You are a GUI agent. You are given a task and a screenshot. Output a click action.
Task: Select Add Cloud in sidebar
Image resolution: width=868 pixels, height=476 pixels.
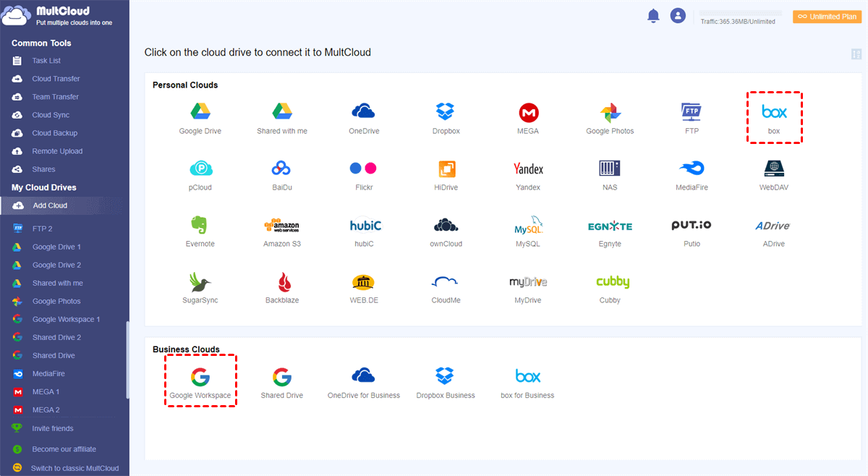pos(50,205)
